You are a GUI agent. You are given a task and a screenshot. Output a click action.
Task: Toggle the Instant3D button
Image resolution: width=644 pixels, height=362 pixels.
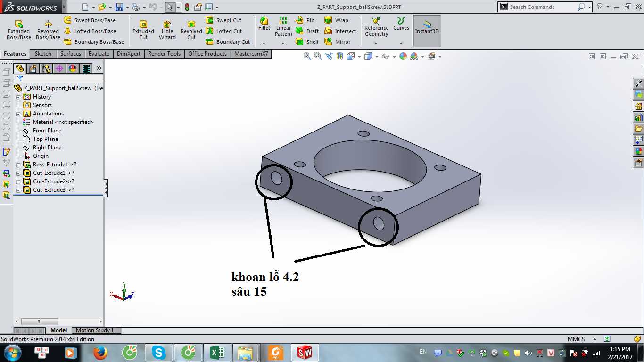coord(427,31)
